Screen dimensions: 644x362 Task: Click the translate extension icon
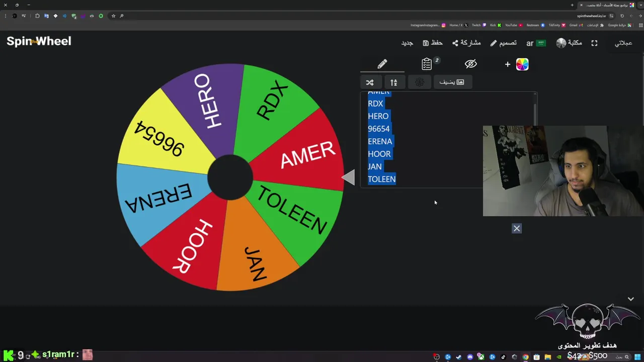[x=46, y=16]
